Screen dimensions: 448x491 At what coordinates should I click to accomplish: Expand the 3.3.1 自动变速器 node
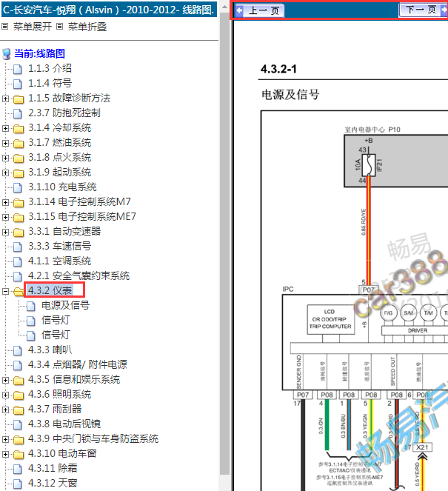click(5, 232)
